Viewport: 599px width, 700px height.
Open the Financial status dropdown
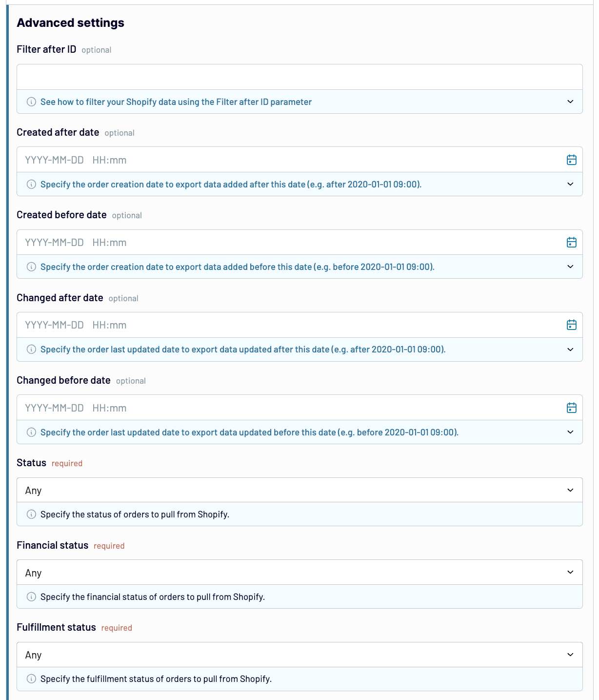pyautogui.click(x=299, y=573)
